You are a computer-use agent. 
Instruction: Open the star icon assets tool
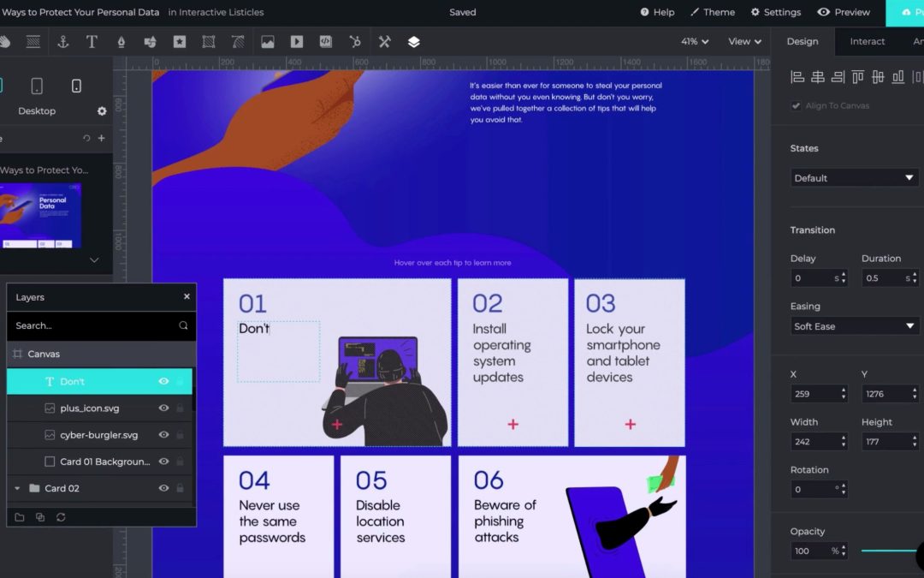tap(179, 42)
